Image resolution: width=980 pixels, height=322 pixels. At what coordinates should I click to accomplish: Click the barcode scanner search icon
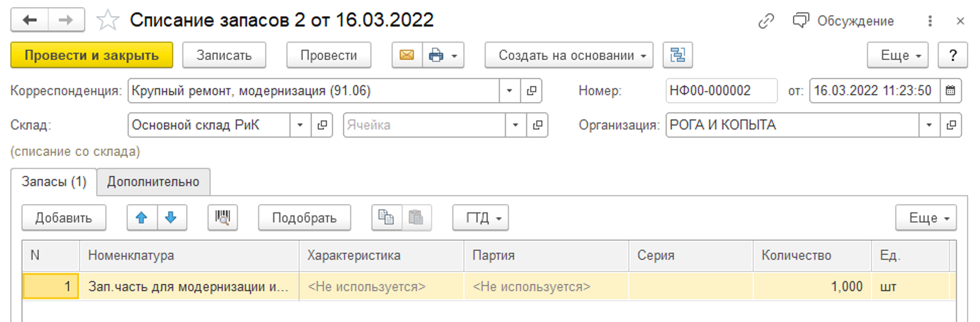[223, 218]
